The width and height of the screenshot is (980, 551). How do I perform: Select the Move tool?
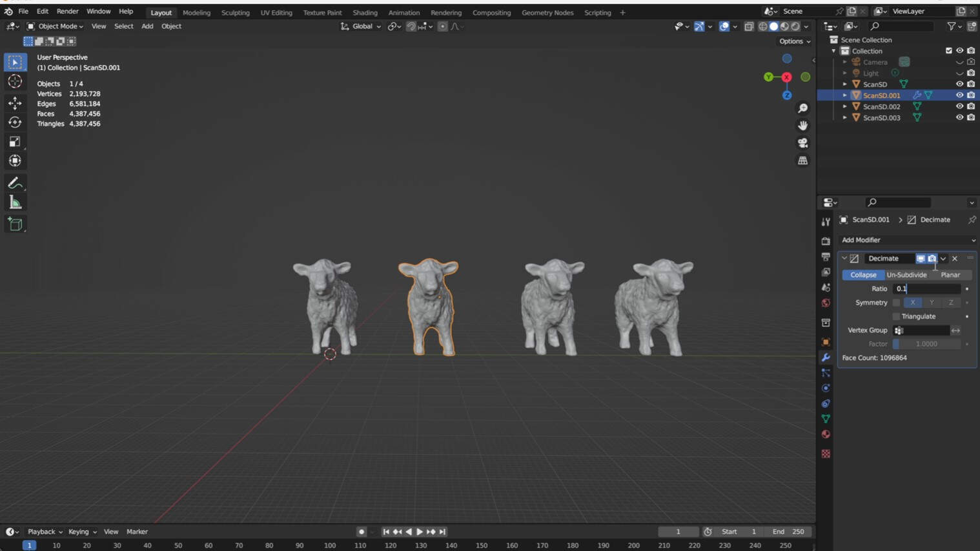click(x=15, y=103)
